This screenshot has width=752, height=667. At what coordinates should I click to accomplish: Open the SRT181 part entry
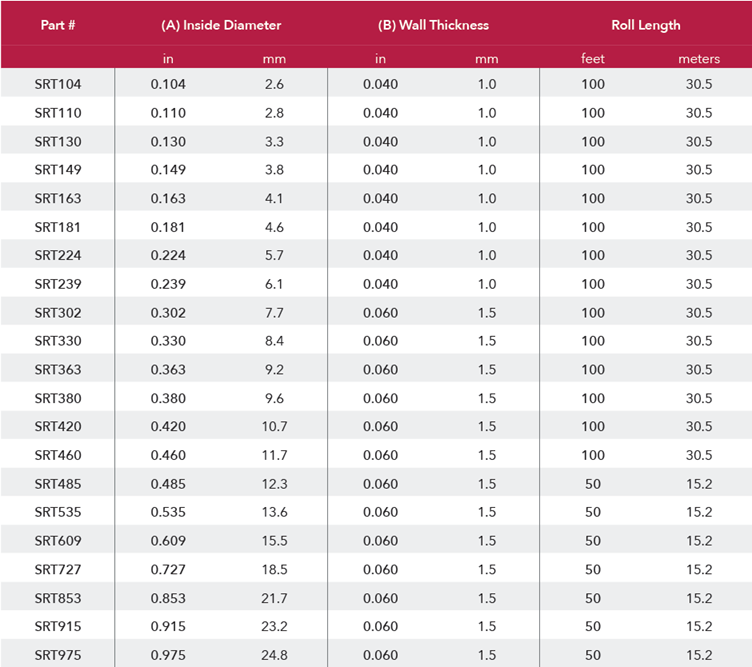(58, 227)
